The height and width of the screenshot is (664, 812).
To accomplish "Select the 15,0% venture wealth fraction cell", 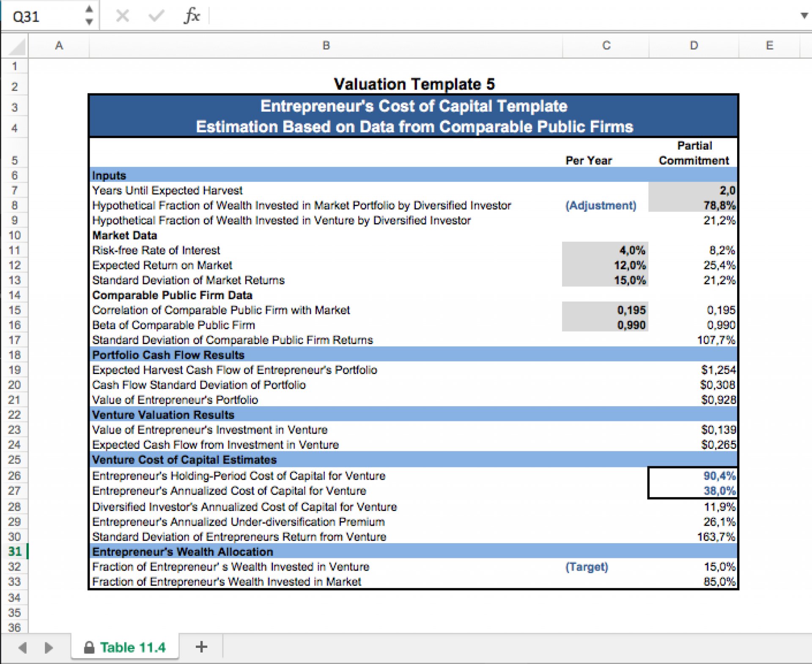I will tap(693, 566).
